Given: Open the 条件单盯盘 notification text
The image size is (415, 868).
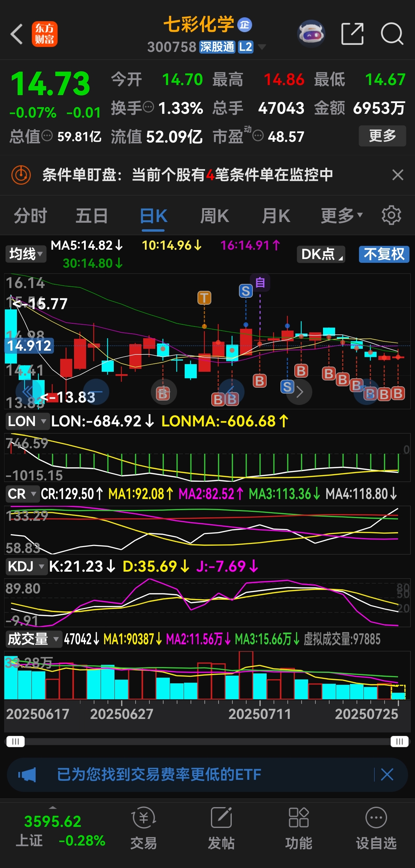Looking at the screenshot, I should (188, 175).
